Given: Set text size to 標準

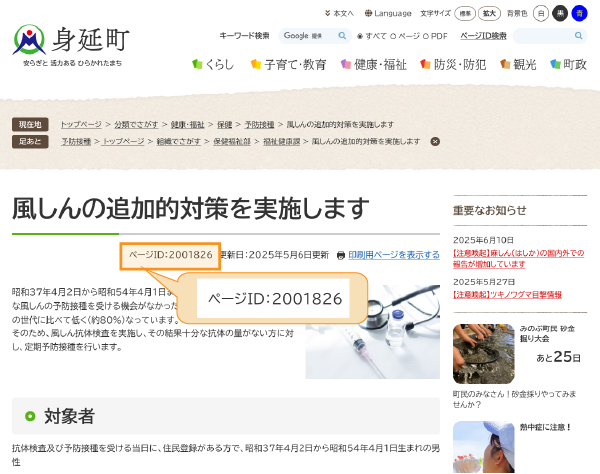Looking at the screenshot, I should 465,13.
